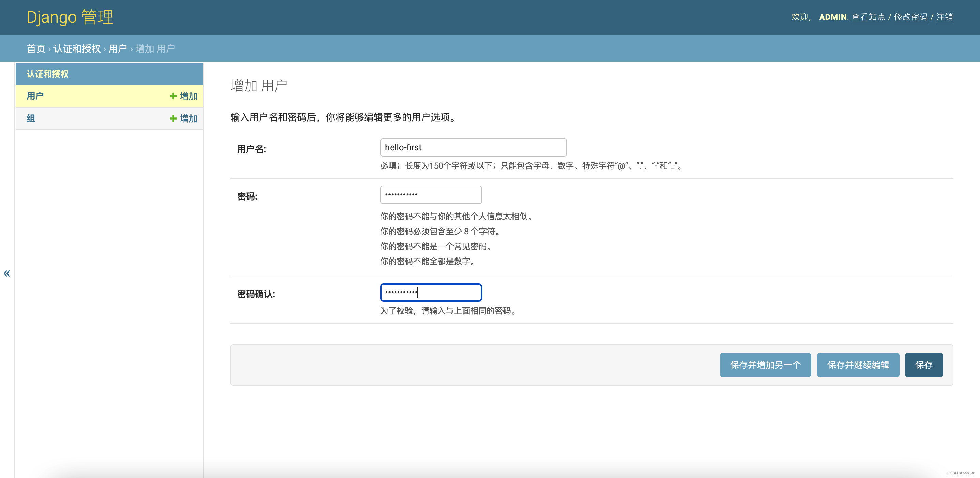980x478 pixels.
Task: Click the green plus icon beside 组
Action: (x=173, y=118)
